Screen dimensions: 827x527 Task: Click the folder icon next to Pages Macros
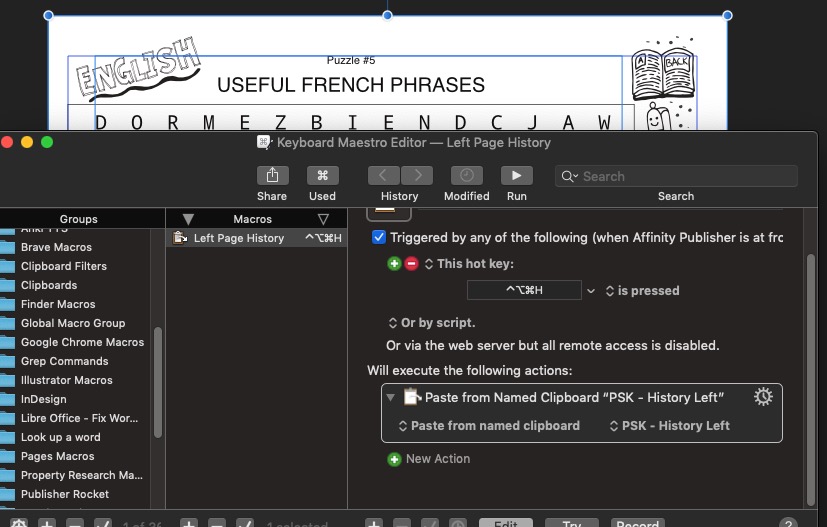tap(7, 456)
